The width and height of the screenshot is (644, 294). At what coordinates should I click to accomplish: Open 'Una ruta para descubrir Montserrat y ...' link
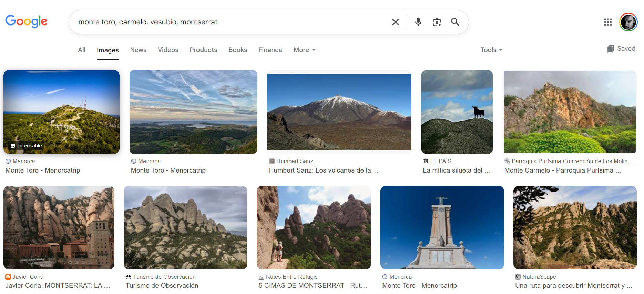click(574, 285)
